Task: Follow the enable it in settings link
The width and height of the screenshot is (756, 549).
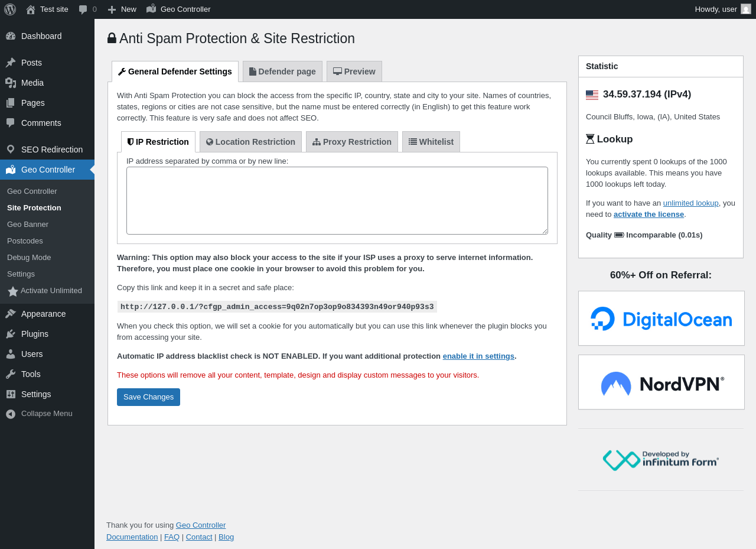Action: tap(478, 356)
